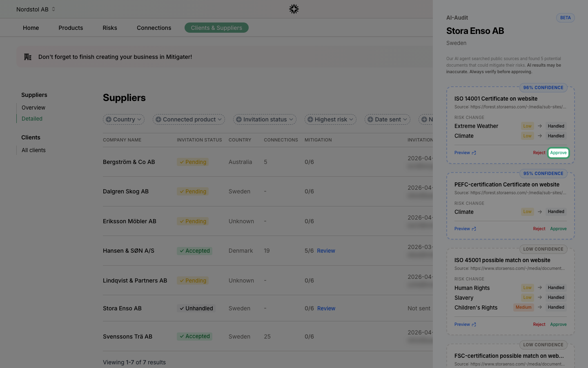
Task: Open the Suppliers Overview sidebar item
Action: (33, 108)
